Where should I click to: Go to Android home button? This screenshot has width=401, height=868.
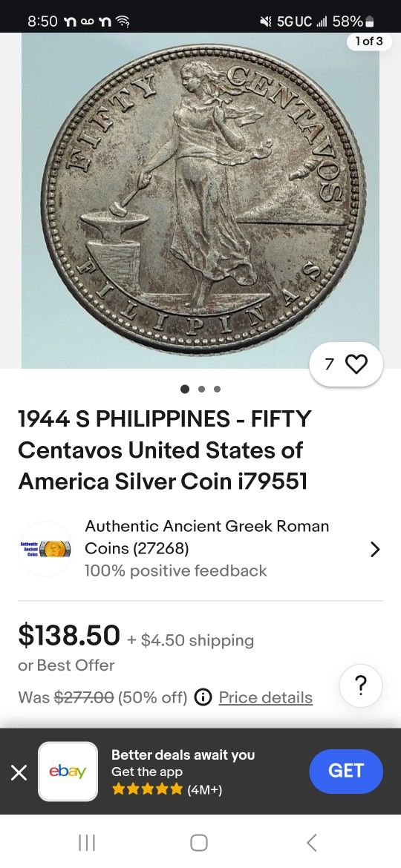tap(200, 843)
